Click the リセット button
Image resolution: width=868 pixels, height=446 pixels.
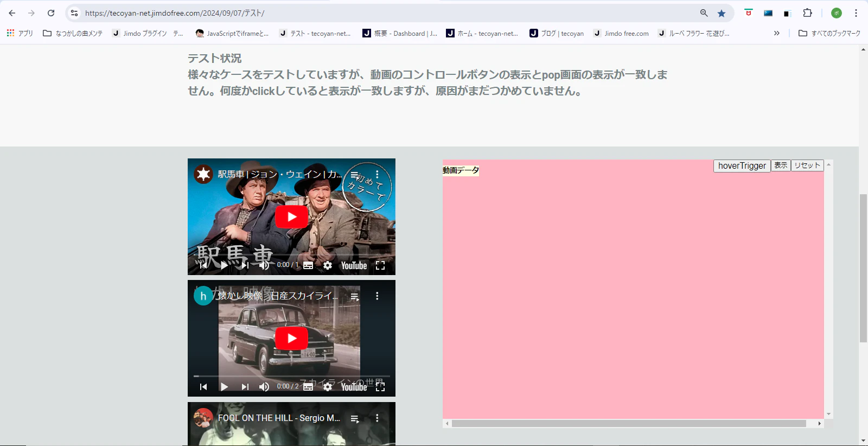pos(807,165)
